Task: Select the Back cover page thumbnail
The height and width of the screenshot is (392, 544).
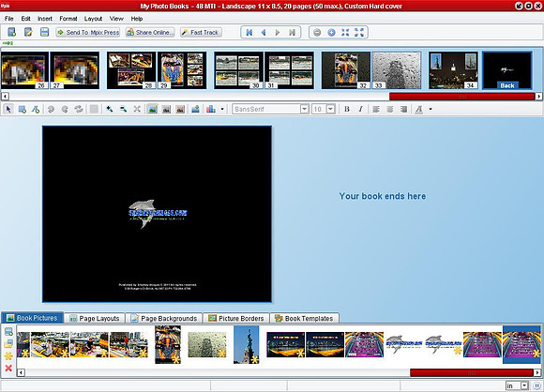Action: click(x=507, y=70)
